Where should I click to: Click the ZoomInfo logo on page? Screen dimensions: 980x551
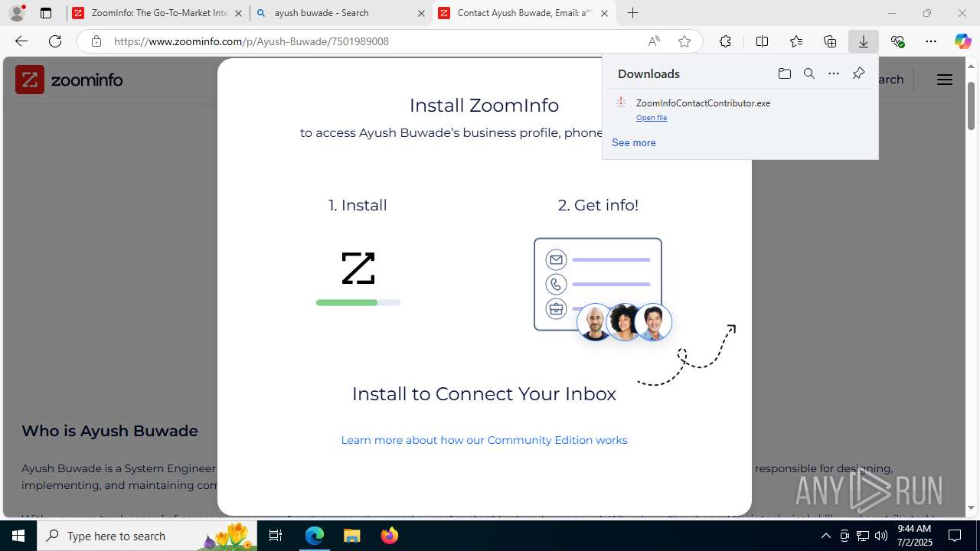click(69, 80)
